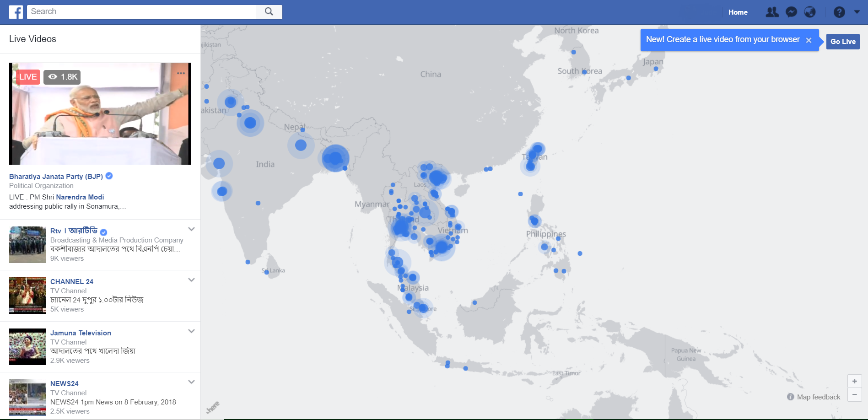Image resolution: width=868 pixels, height=420 pixels.
Task: Open the Help question mark icon
Action: [x=839, y=12]
